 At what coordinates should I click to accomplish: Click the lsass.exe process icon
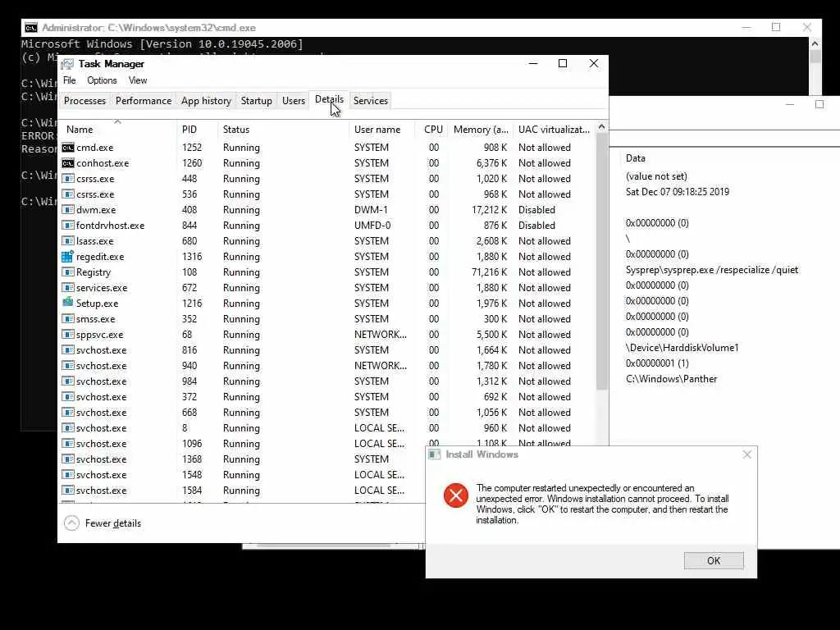point(68,240)
